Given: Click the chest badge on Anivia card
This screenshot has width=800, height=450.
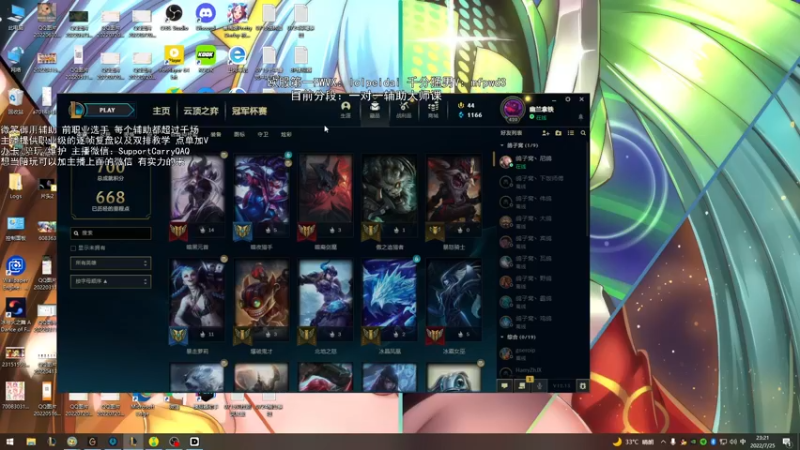Looking at the screenshot, I should [x=416, y=259].
